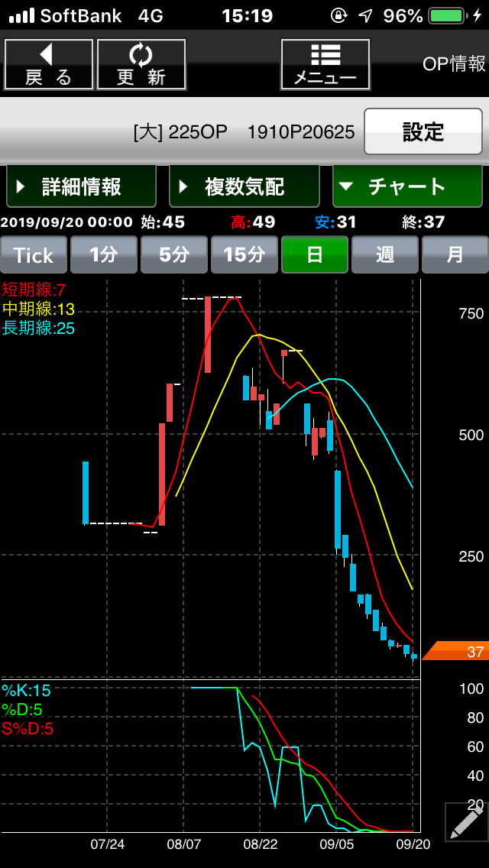Show the 月 monthly chart

(x=455, y=254)
